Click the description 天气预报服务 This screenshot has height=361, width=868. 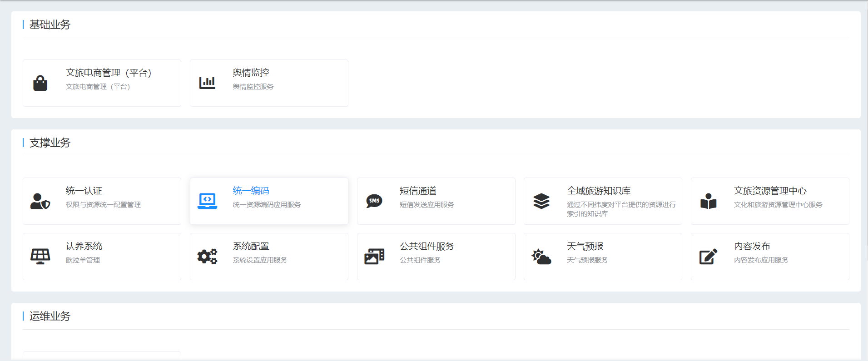click(x=587, y=260)
